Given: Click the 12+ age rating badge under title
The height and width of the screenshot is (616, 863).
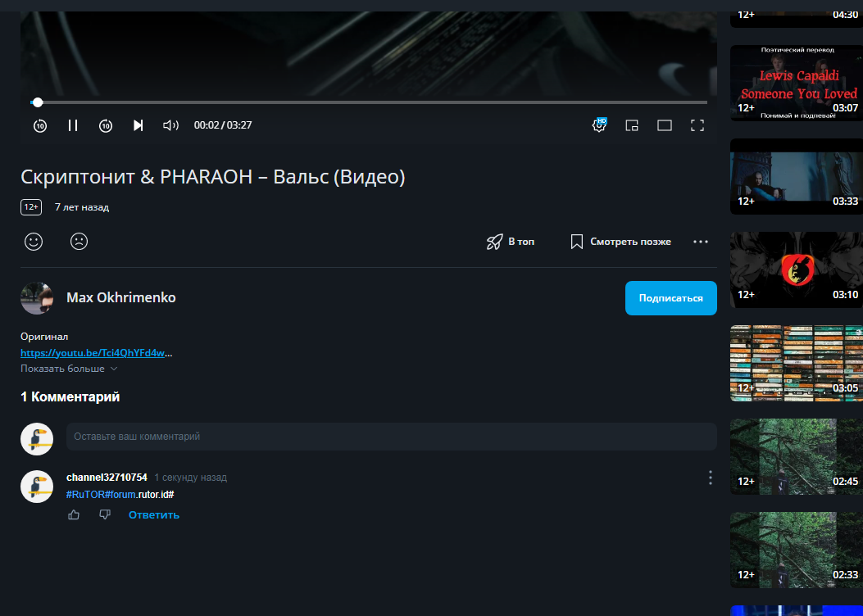Looking at the screenshot, I should point(31,207).
